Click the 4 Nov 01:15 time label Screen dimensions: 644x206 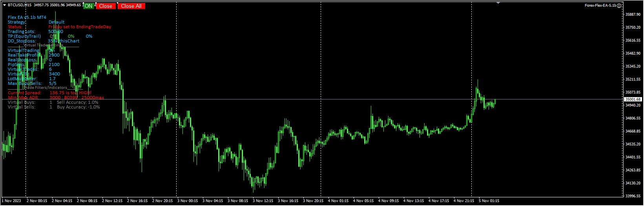pyautogui.click(x=338, y=201)
